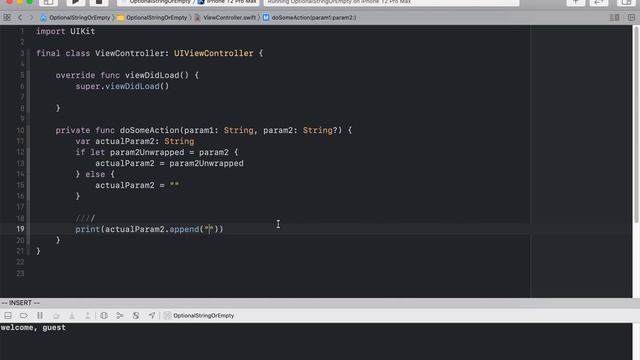Open Debug Memory Graph
Viewport: 640px width, 360px height.
pyautogui.click(x=120, y=316)
